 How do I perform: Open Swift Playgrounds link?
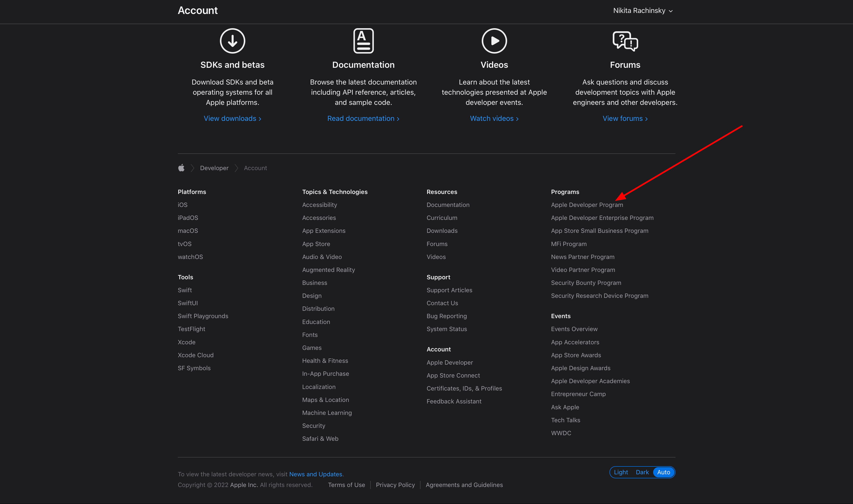point(203,316)
